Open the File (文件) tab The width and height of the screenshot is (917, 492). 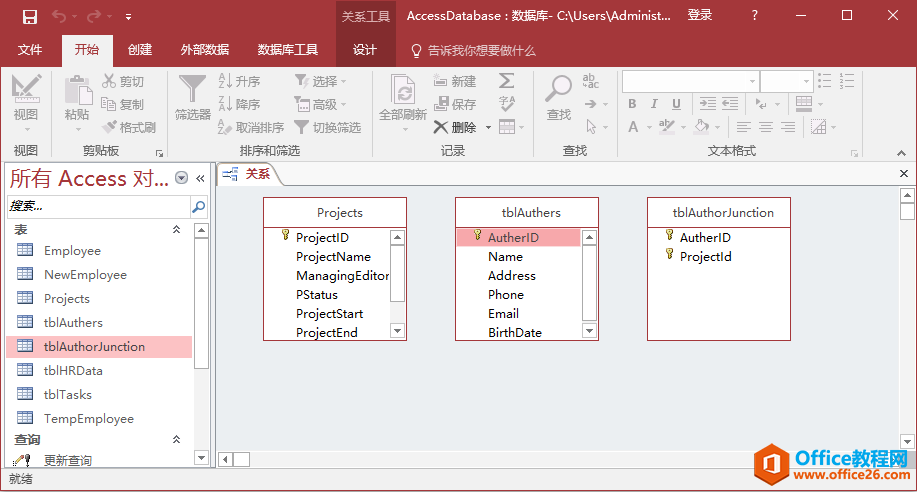pos(30,50)
